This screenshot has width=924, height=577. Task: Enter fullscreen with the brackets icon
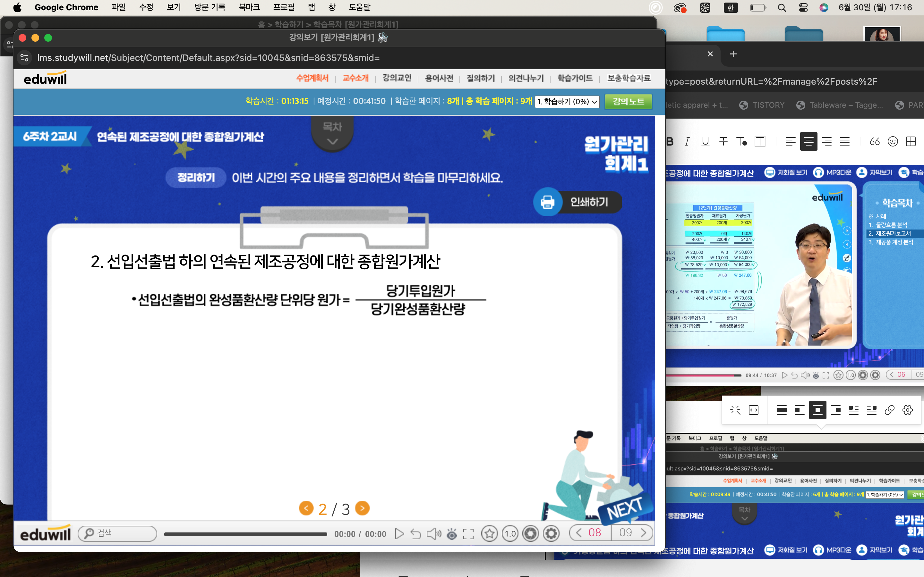click(x=468, y=533)
